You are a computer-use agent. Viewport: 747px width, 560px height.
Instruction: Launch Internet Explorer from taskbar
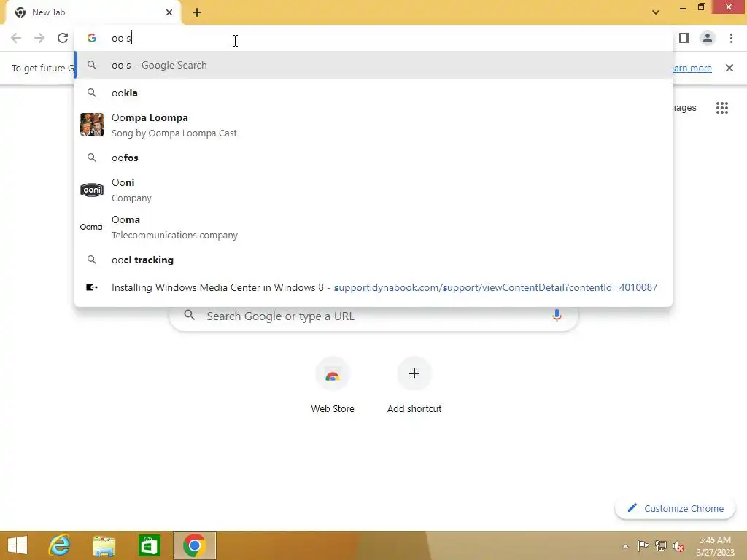59,545
